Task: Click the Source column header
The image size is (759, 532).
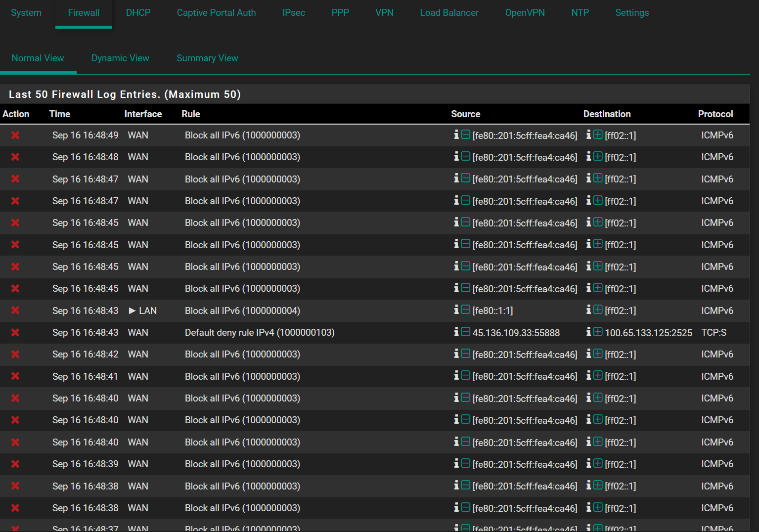Action: pyautogui.click(x=465, y=114)
